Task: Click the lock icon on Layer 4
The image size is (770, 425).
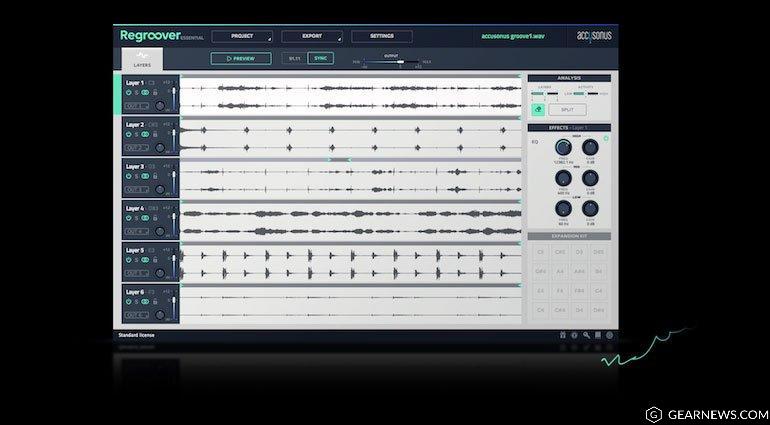Action: pos(155,218)
